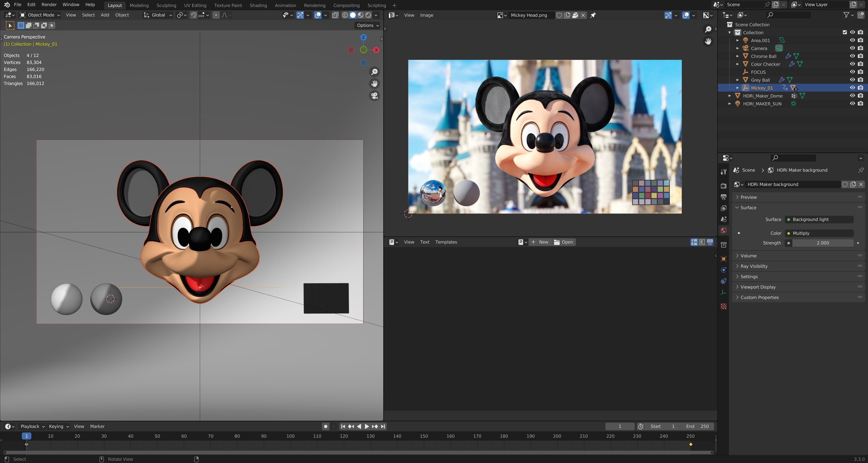Open the Global transform orientation dropdown
Screen dimensions: 868x463
158,15
